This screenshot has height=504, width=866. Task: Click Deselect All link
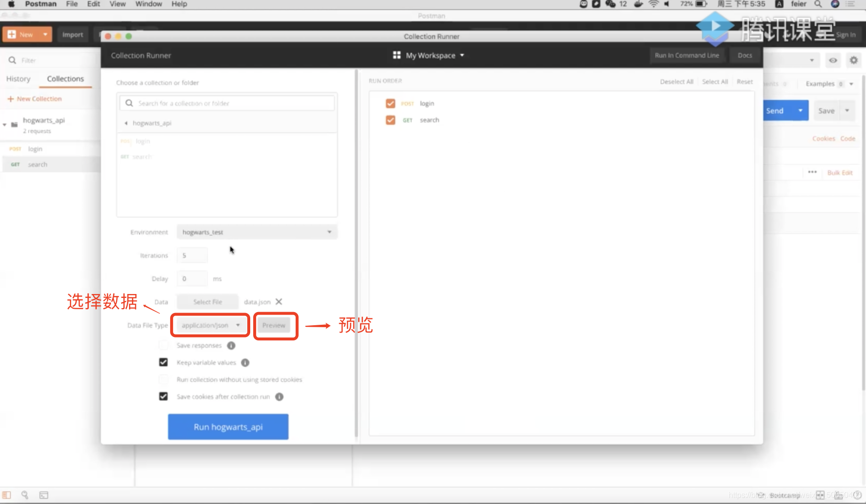pos(676,82)
